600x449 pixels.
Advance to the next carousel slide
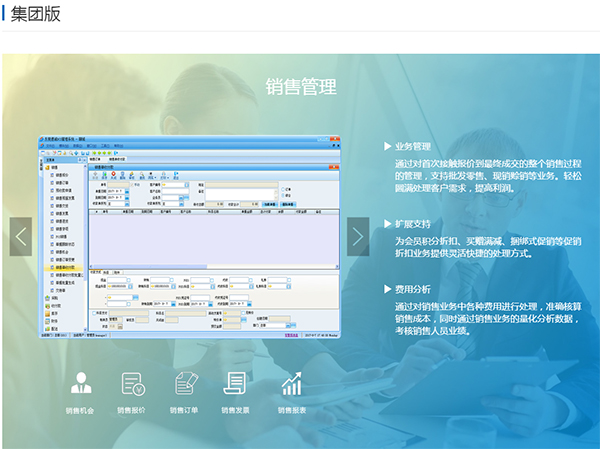[x=358, y=236]
